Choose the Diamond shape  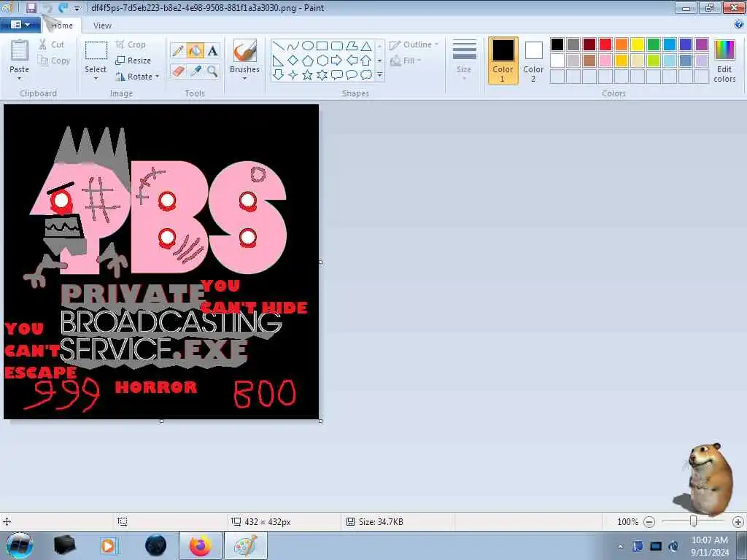293,61
